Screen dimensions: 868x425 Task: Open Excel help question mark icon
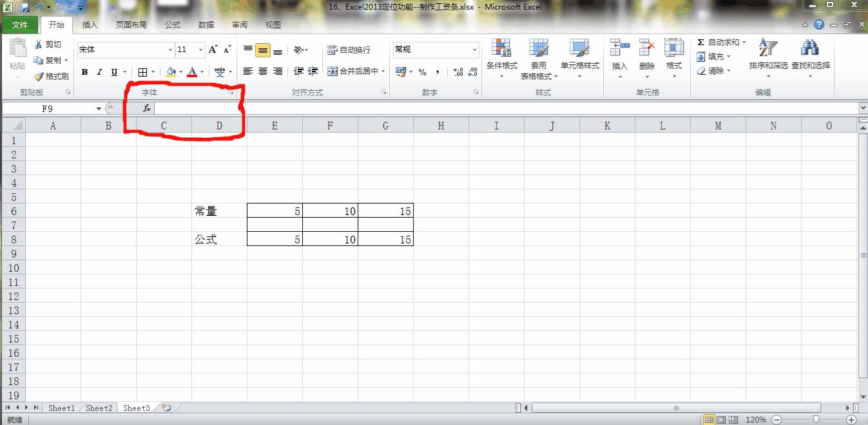819,25
